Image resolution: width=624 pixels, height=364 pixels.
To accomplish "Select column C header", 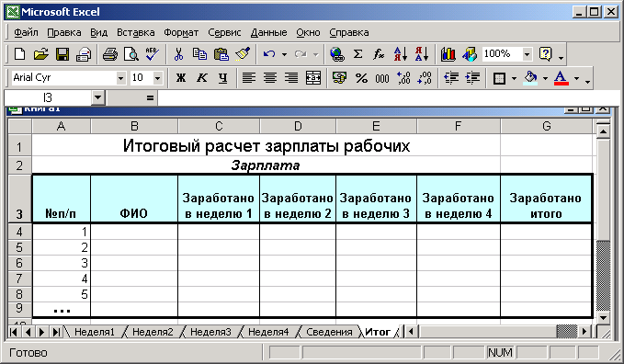I will coord(219,126).
